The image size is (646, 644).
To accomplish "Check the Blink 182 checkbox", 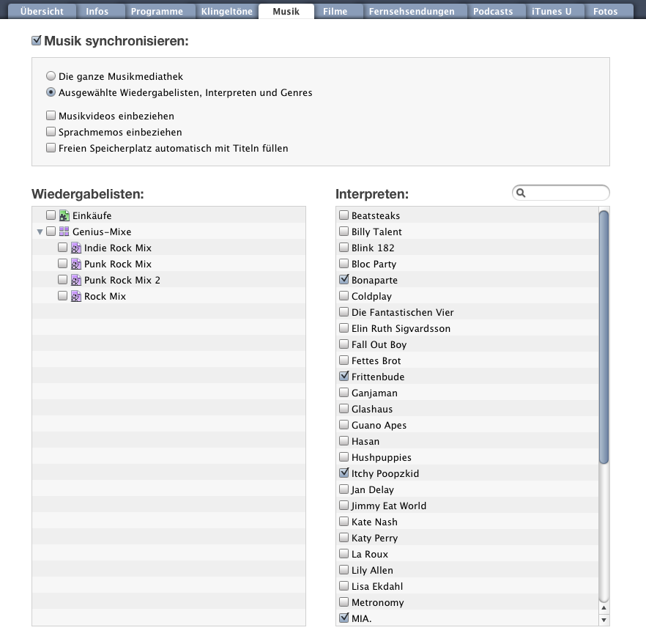I will (344, 247).
